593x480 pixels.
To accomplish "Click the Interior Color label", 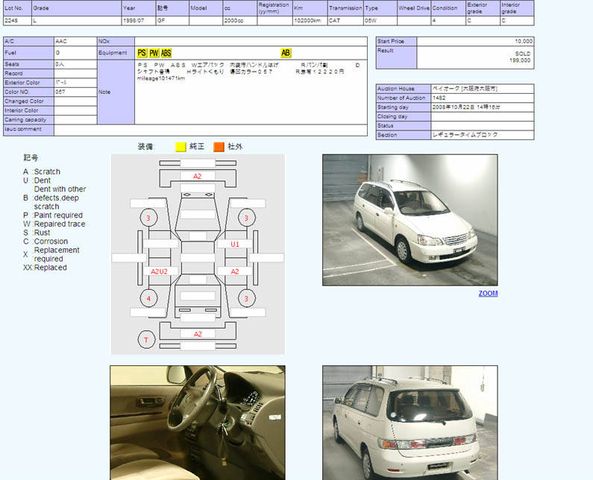I will [29, 110].
